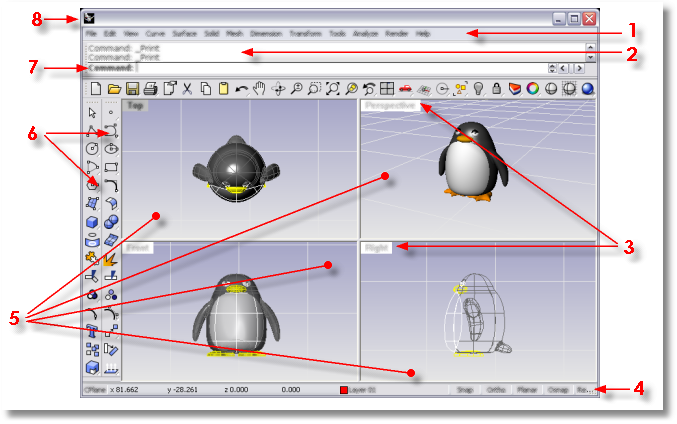Image resolution: width=677 pixels, height=424 pixels.
Task: Click the Perspective viewport title
Action: pyautogui.click(x=390, y=105)
